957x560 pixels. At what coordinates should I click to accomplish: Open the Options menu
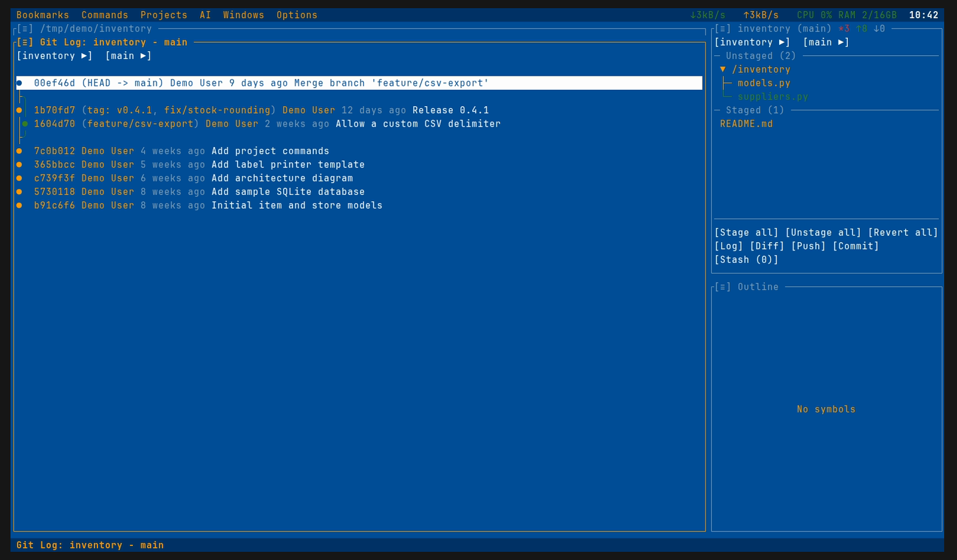[297, 15]
